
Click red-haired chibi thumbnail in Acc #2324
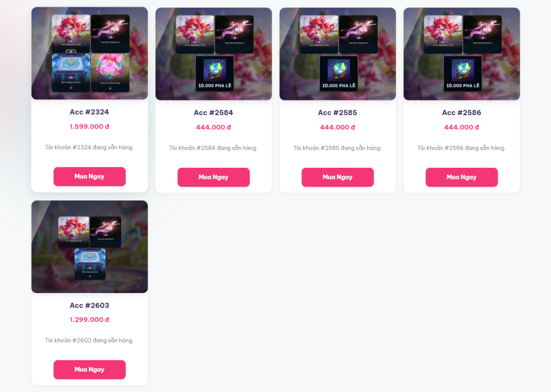71,34
